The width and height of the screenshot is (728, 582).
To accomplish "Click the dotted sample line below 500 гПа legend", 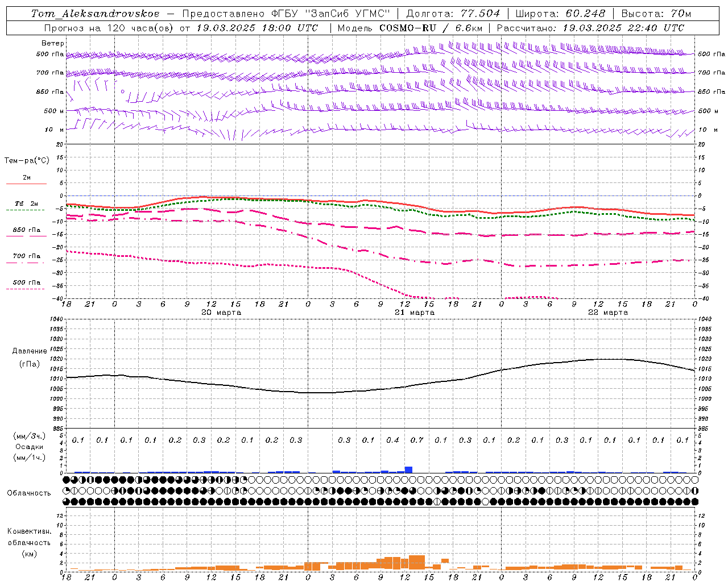I will [25, 289].
